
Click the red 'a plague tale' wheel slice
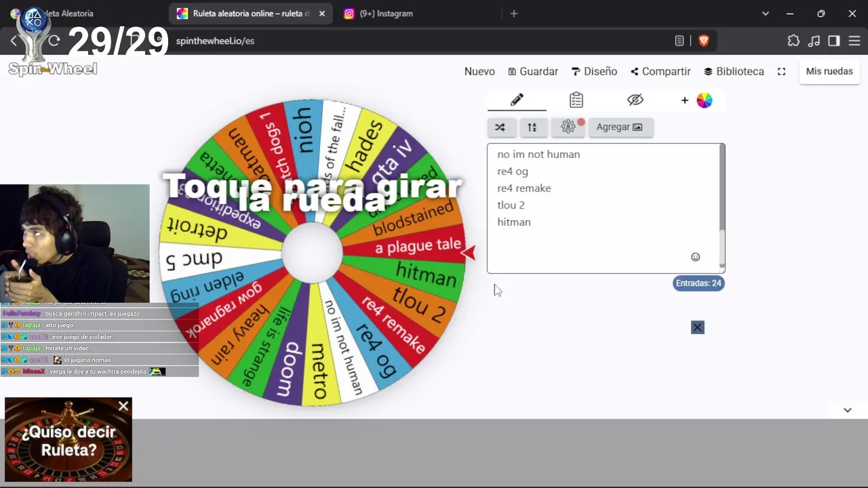coord(416,246)
